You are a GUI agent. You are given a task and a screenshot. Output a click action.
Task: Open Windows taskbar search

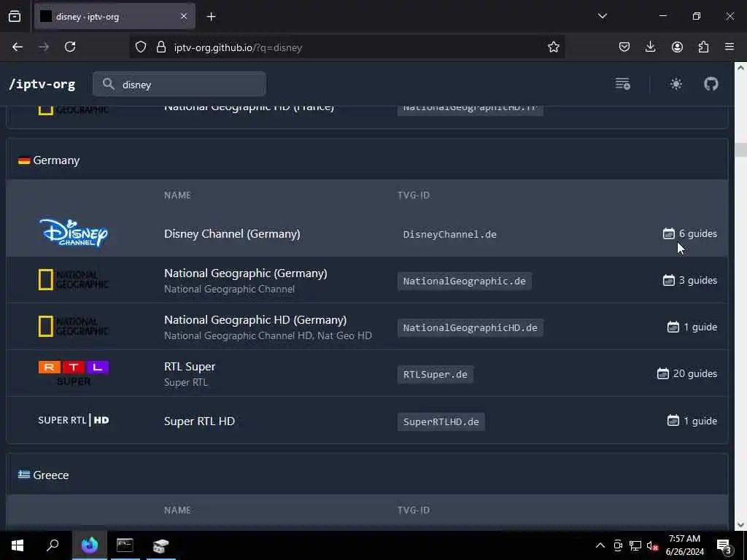[53, 545]
